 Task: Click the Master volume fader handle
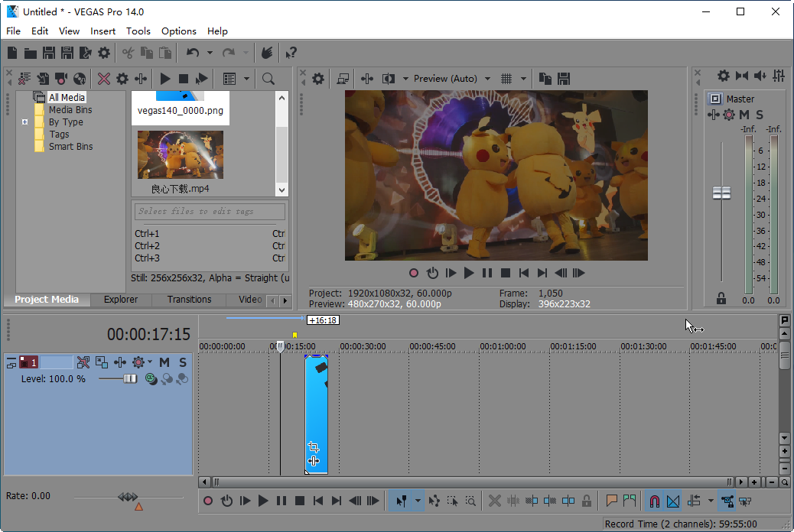[x=721, y=193]
